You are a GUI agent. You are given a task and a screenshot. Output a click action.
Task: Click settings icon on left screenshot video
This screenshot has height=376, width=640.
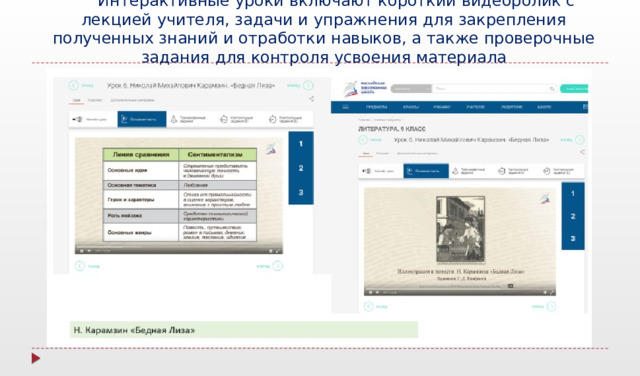(x=270, y=251)
